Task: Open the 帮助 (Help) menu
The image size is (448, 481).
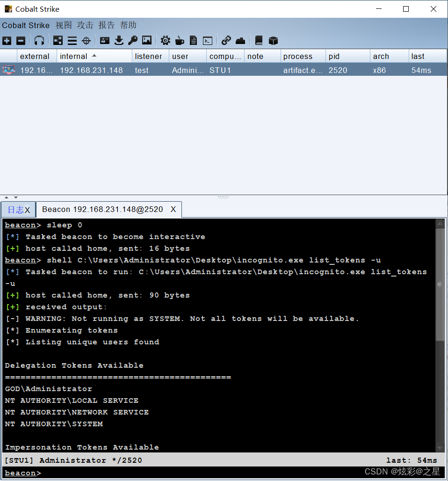Action: pyautogui.click(x=128, y=25)
